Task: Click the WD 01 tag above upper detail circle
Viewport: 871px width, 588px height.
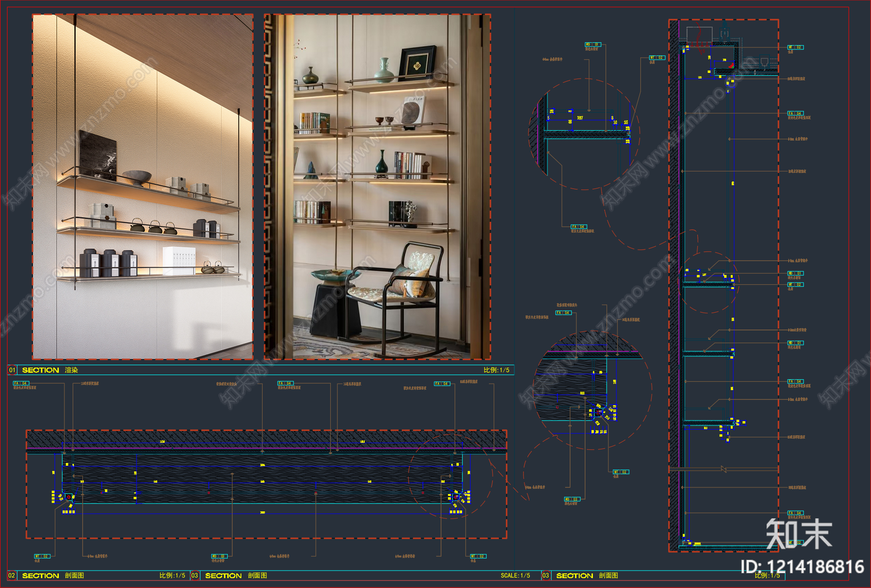Action: coord(592,45)
